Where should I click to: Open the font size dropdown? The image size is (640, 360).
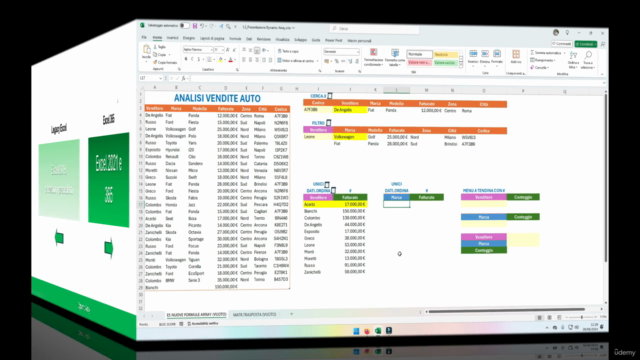click(222, 50)
